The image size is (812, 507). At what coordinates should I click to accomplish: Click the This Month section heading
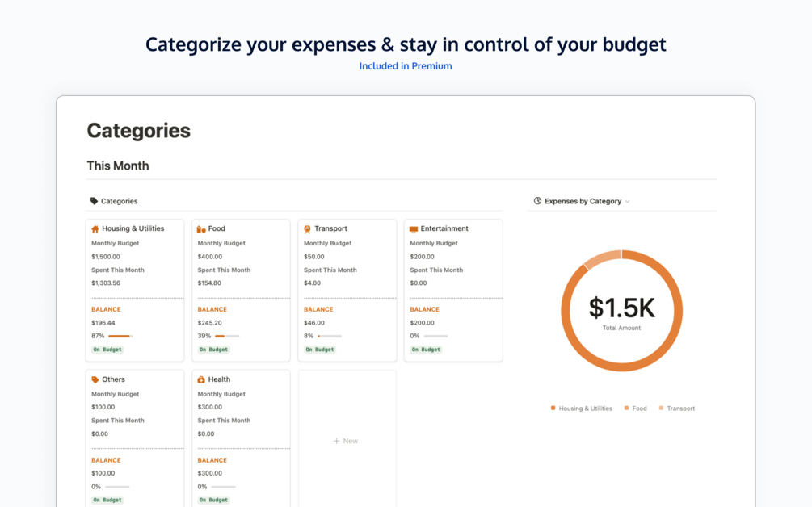pyautogui.click(x=118, y=166)
